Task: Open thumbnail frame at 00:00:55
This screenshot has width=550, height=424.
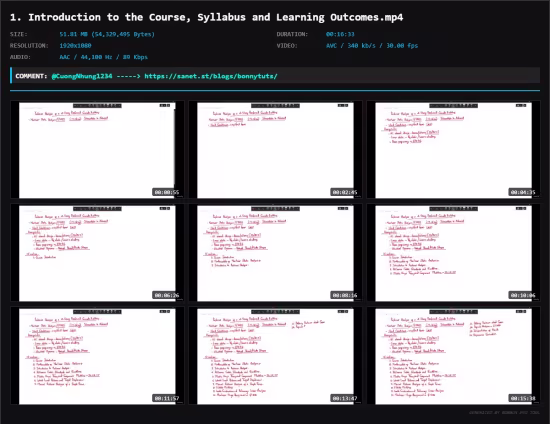Action: [x=97, y=150]
